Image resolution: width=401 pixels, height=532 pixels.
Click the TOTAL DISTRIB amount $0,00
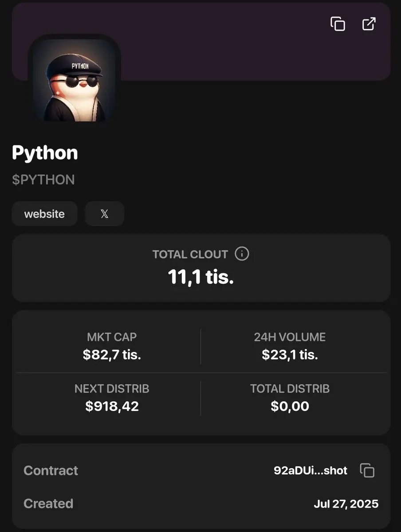(290, 406)
